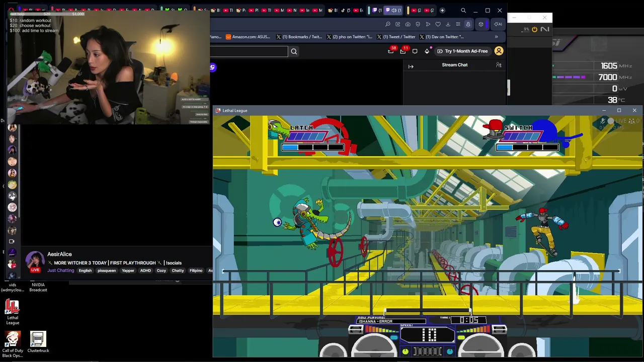Open browser downloads icon
Screen dimensions: 644x362
448,24
